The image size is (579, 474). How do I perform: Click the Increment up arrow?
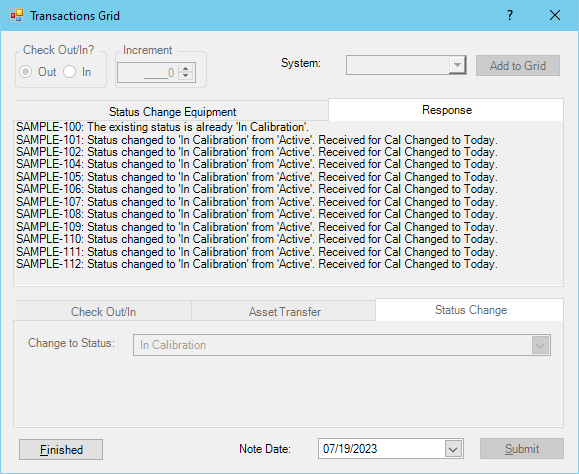coord(185,68)
